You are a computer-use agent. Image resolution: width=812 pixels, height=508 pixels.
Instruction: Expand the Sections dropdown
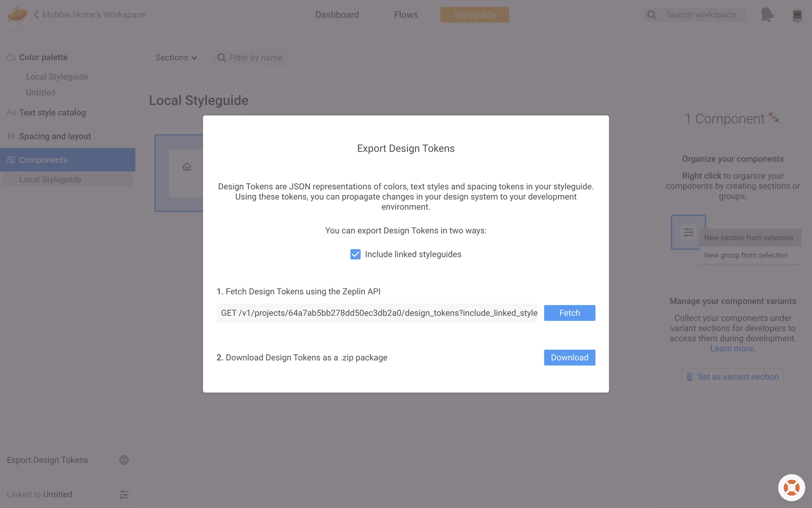176,58
